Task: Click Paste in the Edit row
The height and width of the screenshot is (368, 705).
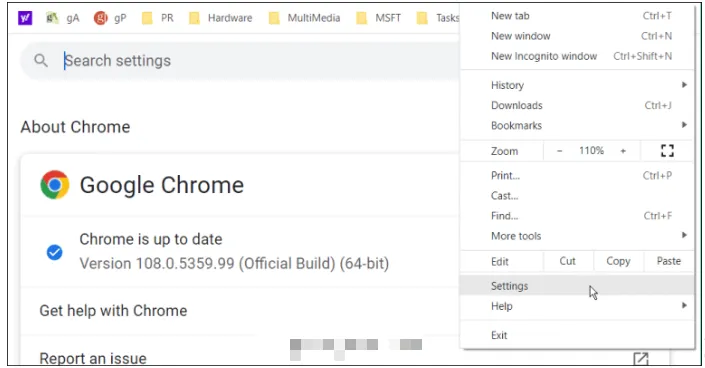Action: tap(669, 261)
